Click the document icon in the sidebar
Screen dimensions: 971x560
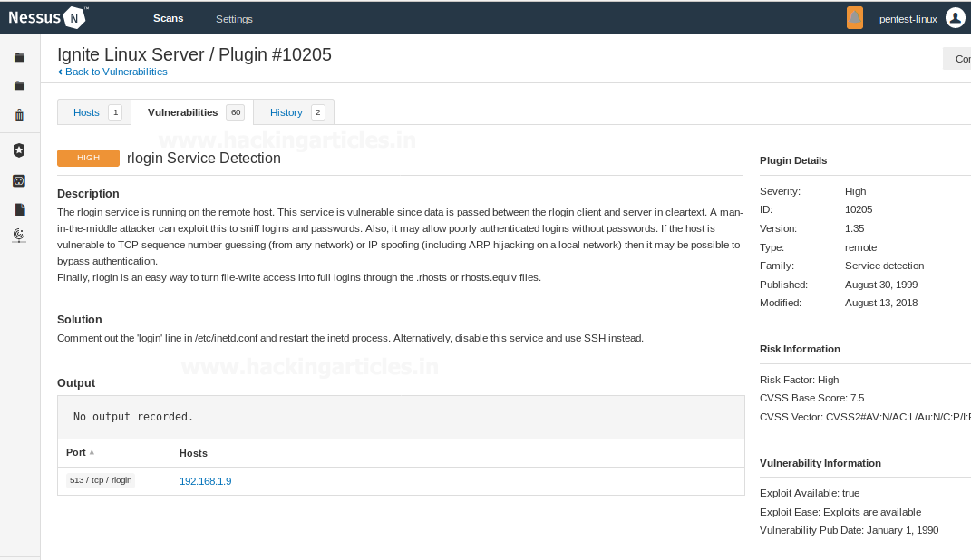pyautogui.click(x=19, y=209)
